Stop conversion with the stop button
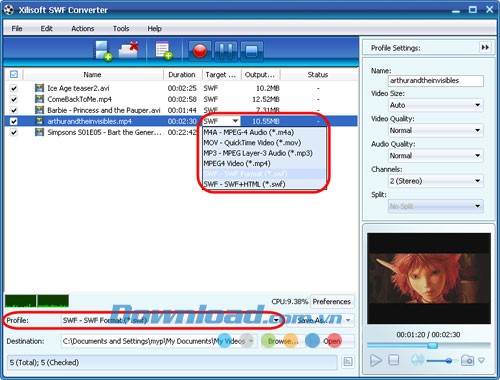This screenshot has width=500, height=380. pyautogui.click(x=251, y=51)
